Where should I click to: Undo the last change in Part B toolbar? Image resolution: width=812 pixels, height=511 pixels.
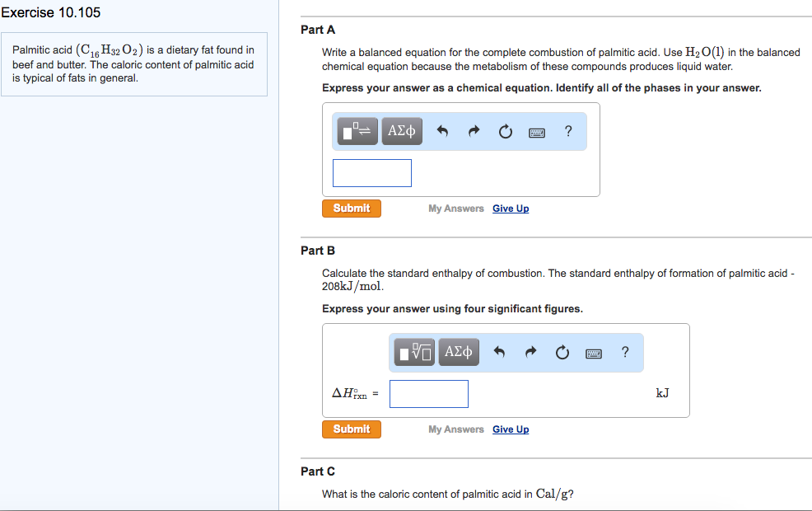pos(499,352)
